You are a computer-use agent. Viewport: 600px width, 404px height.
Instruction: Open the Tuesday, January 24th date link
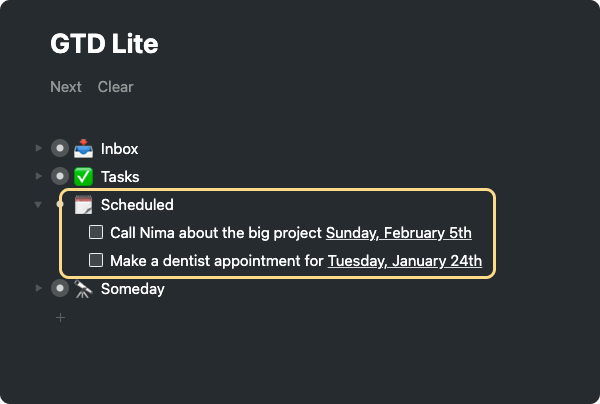point(405,261)
